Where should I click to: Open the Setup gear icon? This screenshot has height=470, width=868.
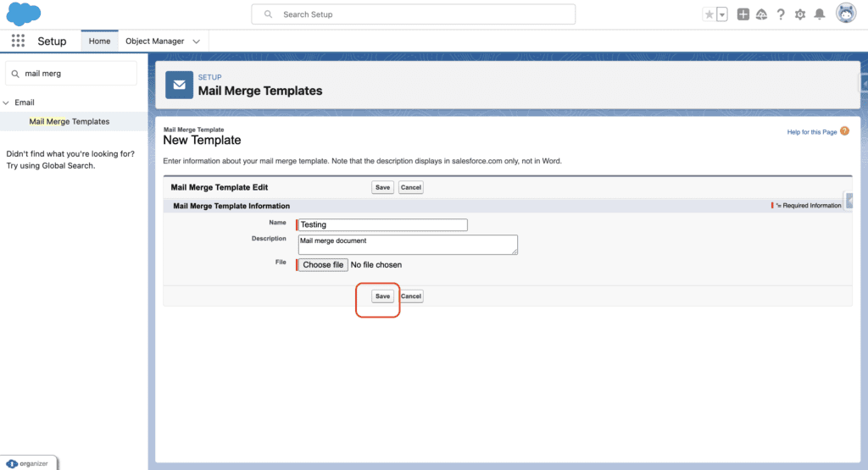(800, 14)
